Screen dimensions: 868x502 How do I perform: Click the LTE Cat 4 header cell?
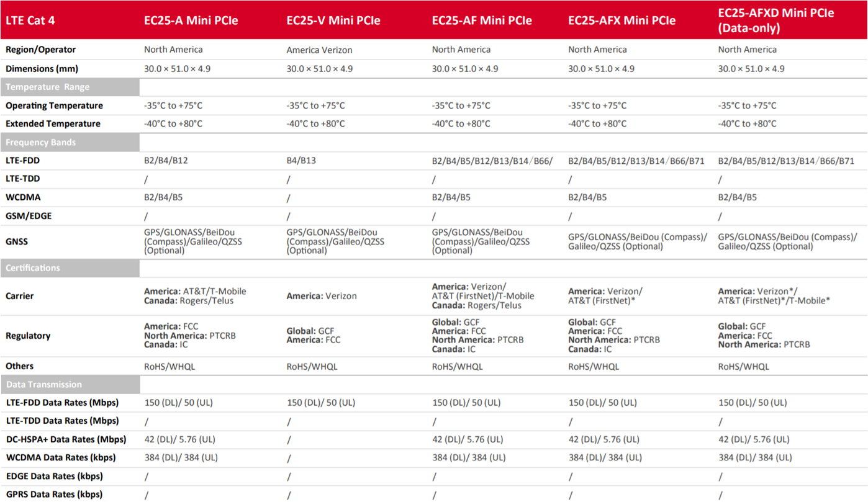(x=30, y=20)
